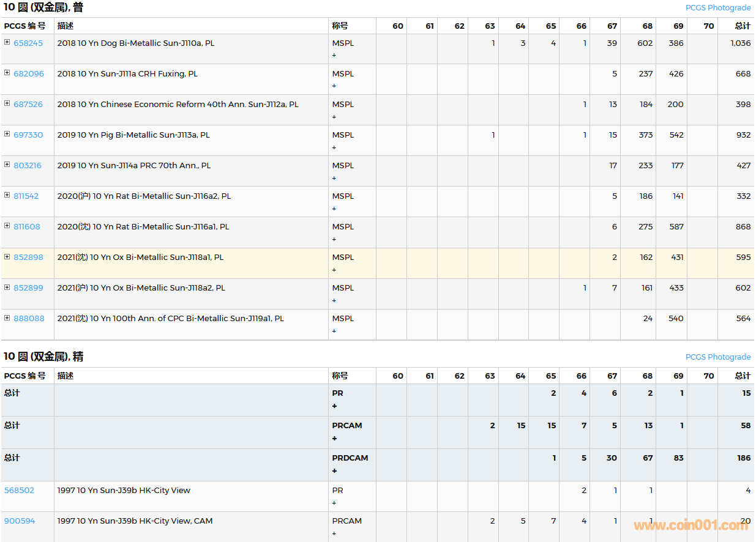The height and width of the screenshot is (542, 756).
Task: Expand row 658245 using its plus box icon
Action: pyautogui.click(x=7, y=42)
